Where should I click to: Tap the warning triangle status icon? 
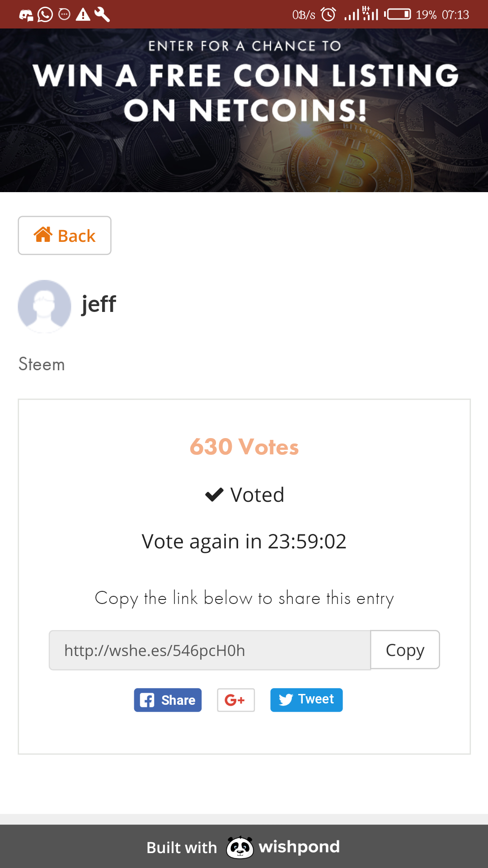click(83, 14)
